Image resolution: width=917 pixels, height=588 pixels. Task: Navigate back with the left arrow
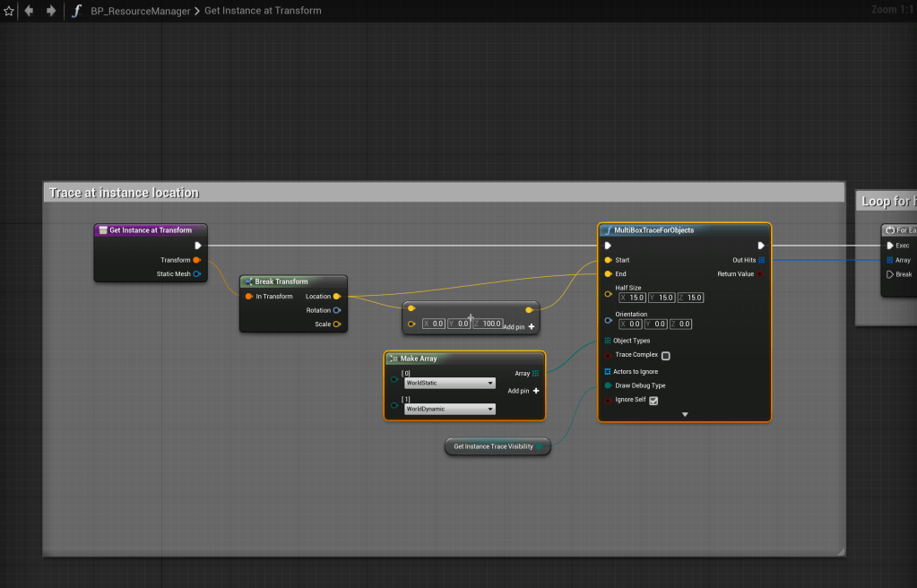click(30, 11)
